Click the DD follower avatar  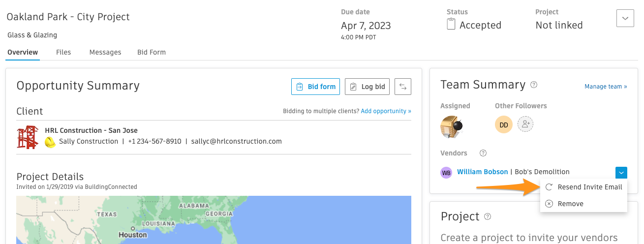pos(504,125)
